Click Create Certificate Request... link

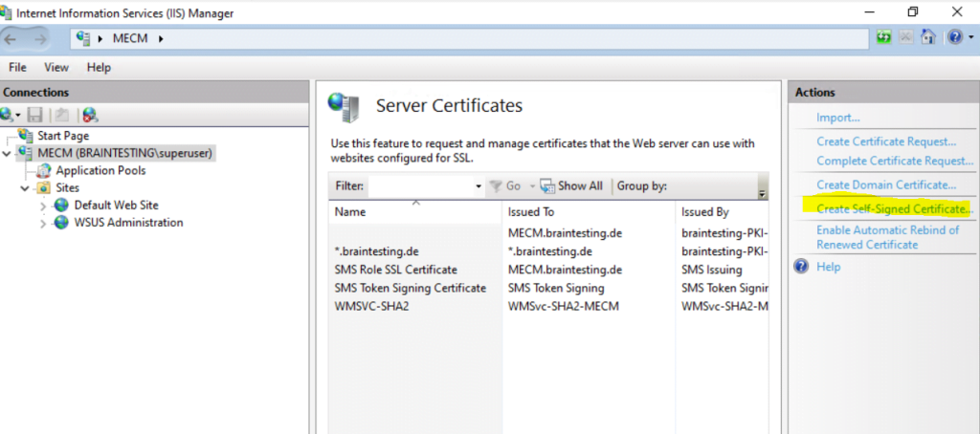pyautogui.click(x=886, y=141)
